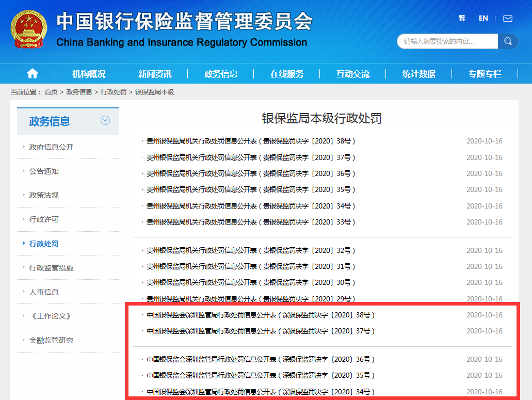532x400 pixels.
Task: Open Guizhou penalty notice 贵银保监罚决字〔2020〕29号
Action: click(x=251, y=298)
